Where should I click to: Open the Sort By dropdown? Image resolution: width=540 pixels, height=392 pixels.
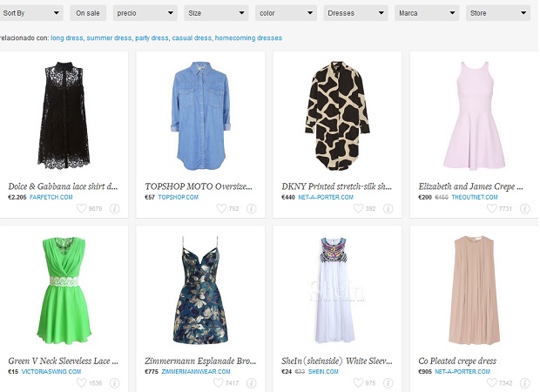(x=30, y=13)
